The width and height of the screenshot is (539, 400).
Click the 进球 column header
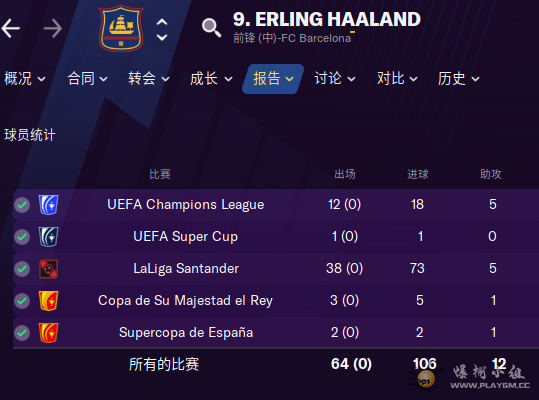418,174
